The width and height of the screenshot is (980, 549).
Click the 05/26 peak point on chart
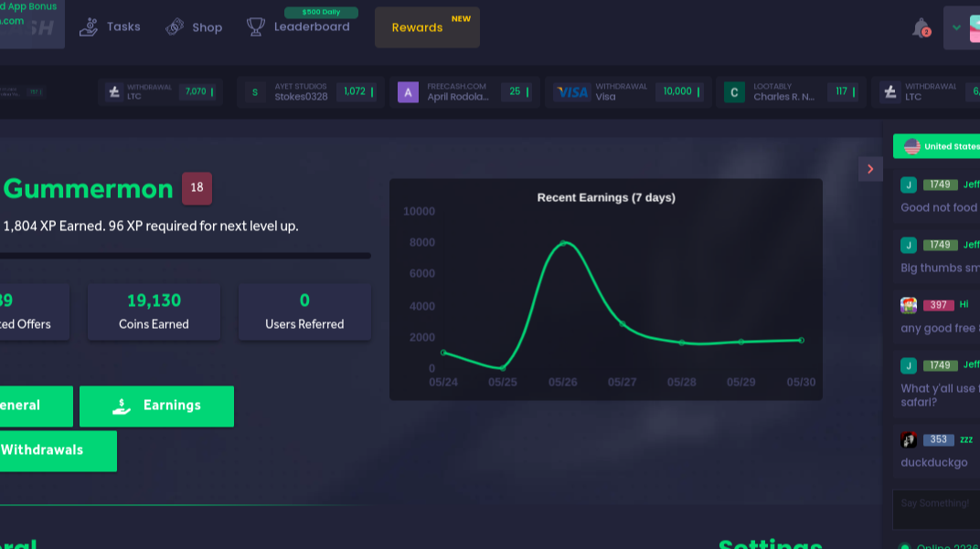pyautogui.click(x=563, y=243)
